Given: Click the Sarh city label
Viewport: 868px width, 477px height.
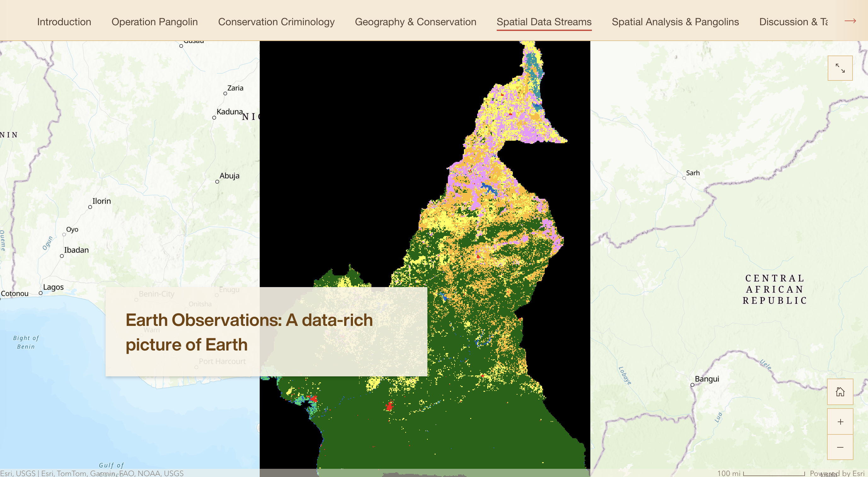Looking at the screenshot, I should click(x=693, y=173).
